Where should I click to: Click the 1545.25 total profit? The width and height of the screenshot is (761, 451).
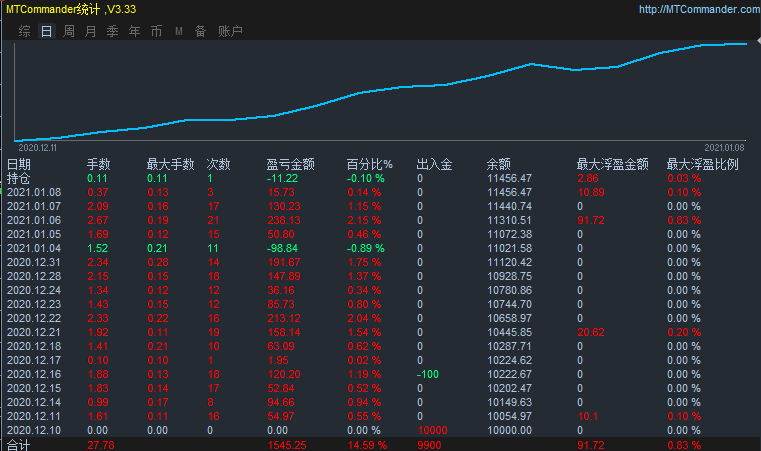286,445
